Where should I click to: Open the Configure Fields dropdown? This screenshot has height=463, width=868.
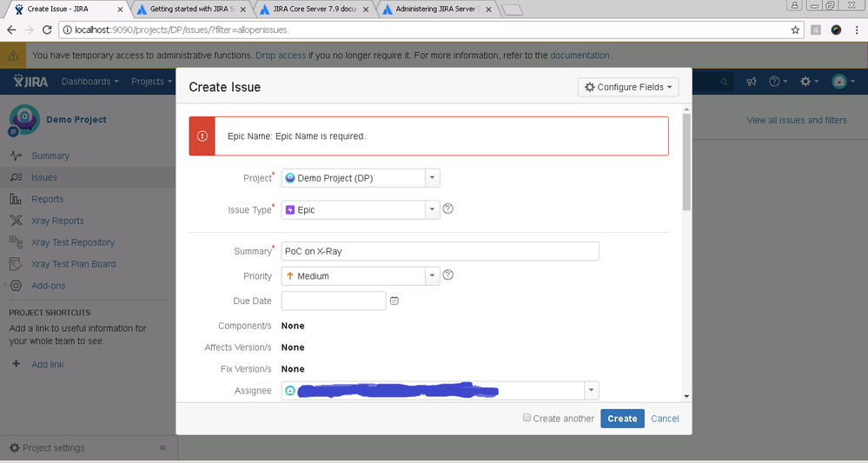point(628,87)
